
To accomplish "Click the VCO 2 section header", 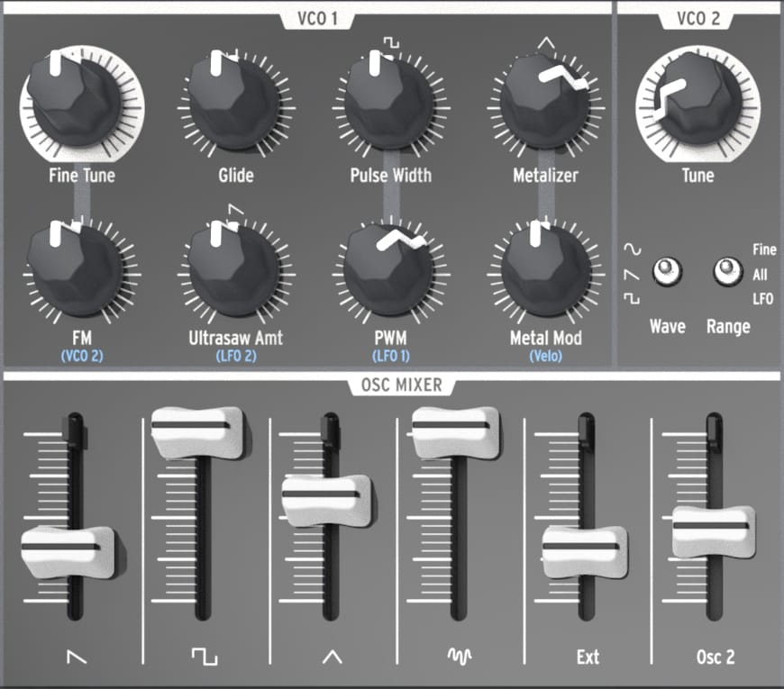I will point(698,19).
